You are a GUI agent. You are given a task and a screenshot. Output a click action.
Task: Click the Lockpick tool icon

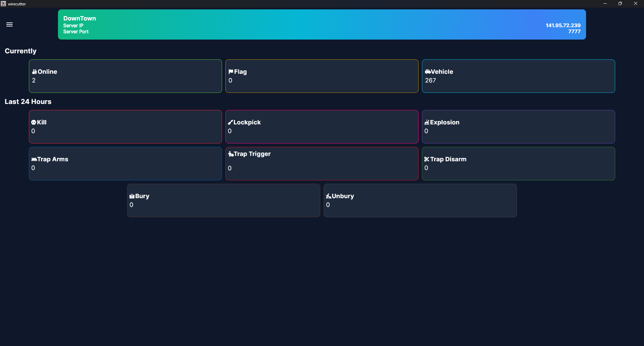coord(230,122)
